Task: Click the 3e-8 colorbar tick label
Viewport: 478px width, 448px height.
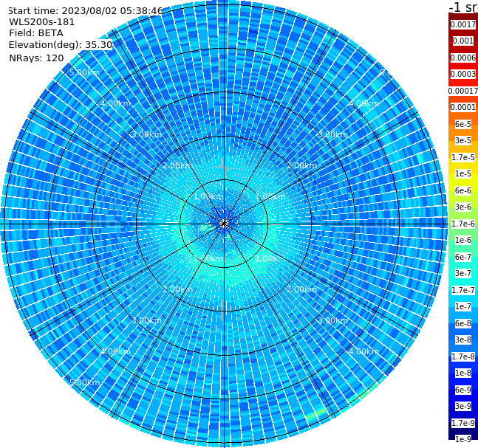Action: 463,340
